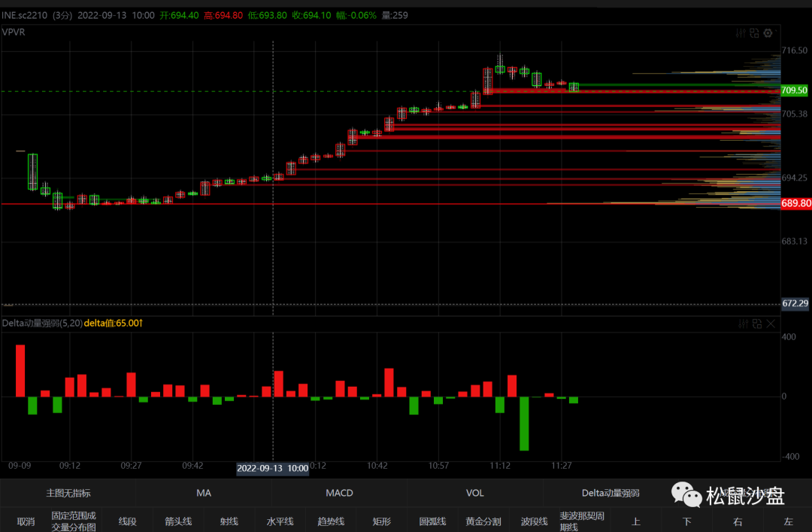The height and width of the screenshot is (532, 812).
Task: Click VPVR panel swap-indicator icon
Action: pos(755,33)
